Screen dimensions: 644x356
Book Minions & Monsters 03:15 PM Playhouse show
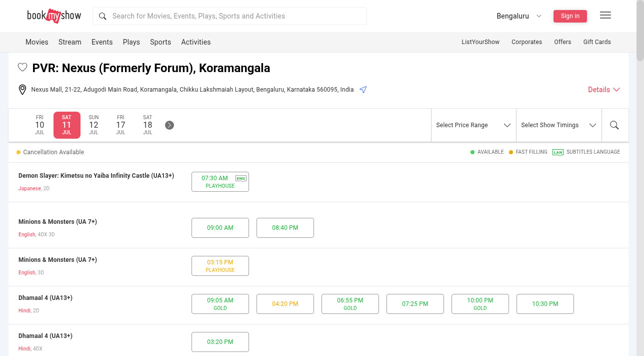(x=220, y=266)
